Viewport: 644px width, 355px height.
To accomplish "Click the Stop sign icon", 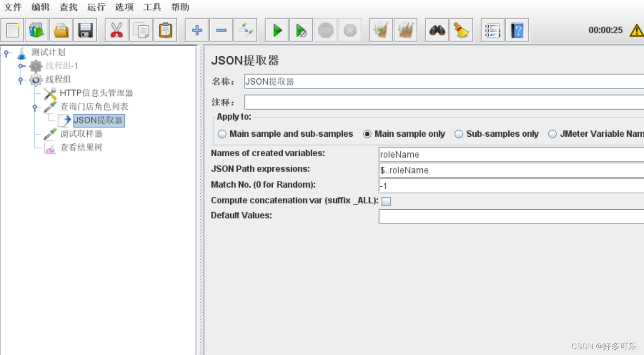I will tap(326, 30).
